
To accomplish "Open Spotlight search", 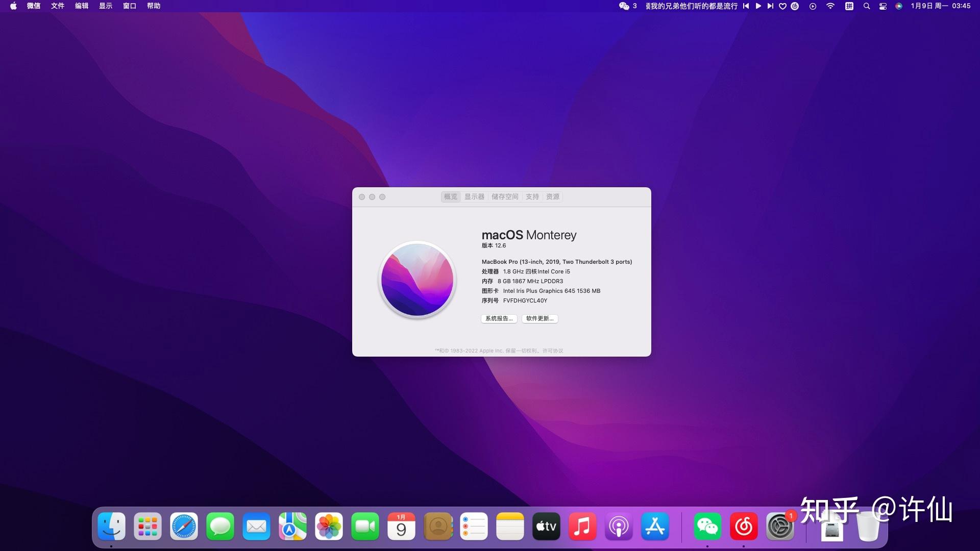I will tap(867, 6).
